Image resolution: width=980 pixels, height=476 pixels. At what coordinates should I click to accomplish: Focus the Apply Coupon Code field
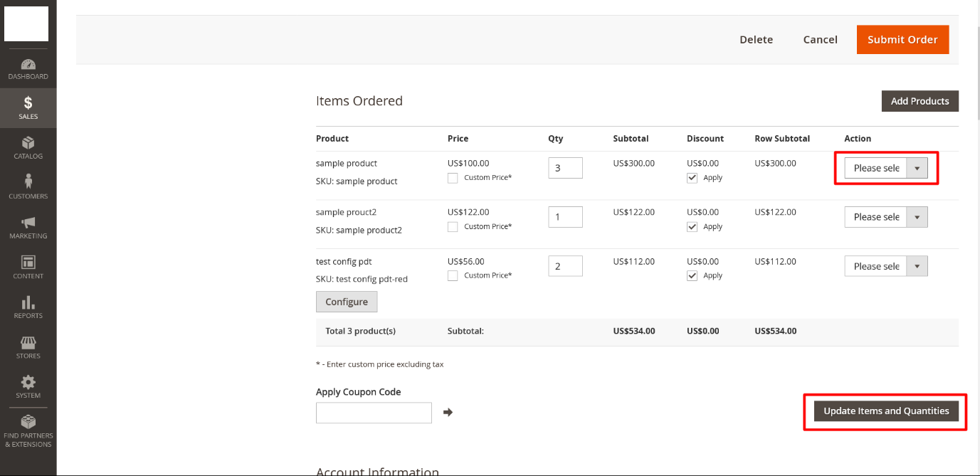[x=374, y=413]
